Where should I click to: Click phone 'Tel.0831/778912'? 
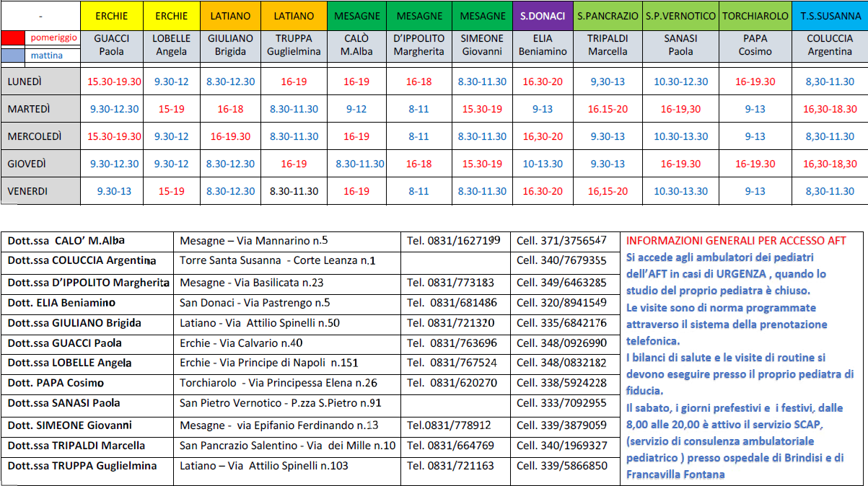tap(449, 425)
